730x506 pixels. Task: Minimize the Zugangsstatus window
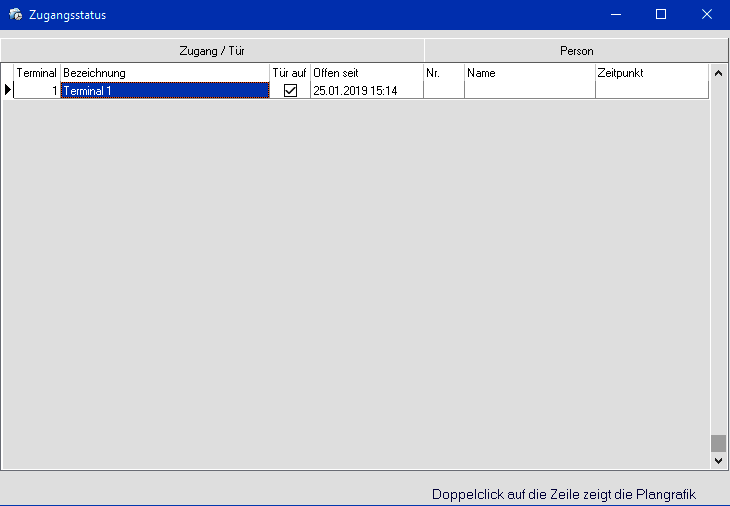[x=616, y=14]
